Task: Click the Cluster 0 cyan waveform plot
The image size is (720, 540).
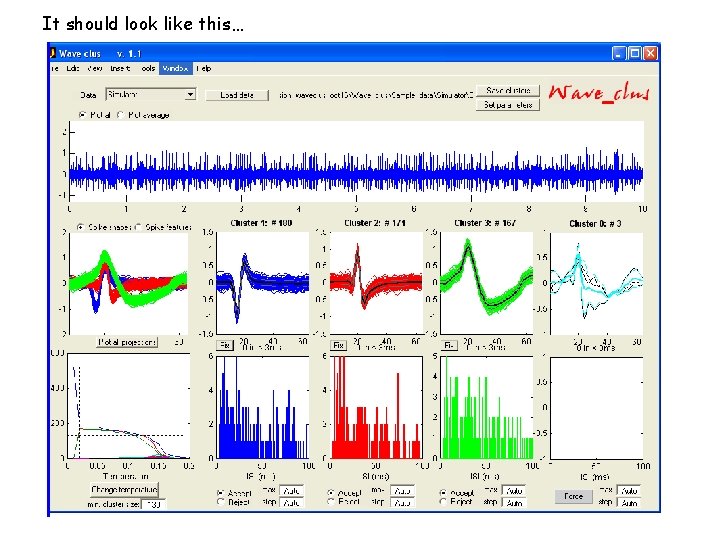Action: point(596,284)
